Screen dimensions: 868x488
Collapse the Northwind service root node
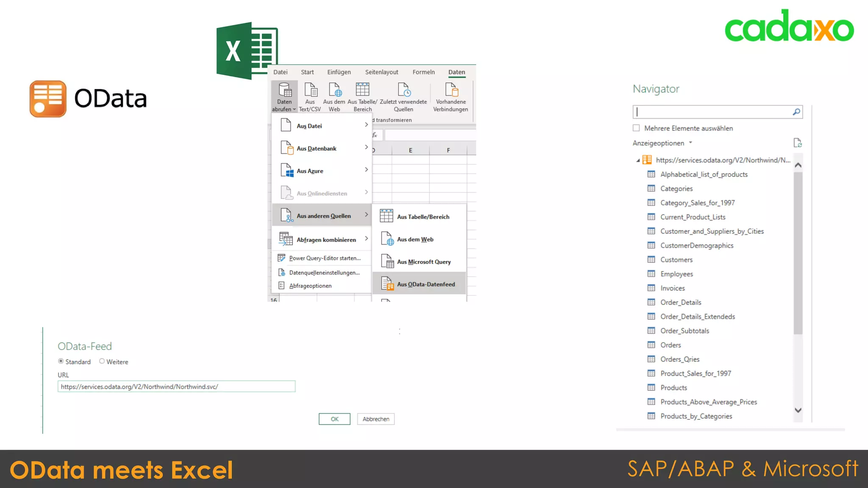coord(638,160)
